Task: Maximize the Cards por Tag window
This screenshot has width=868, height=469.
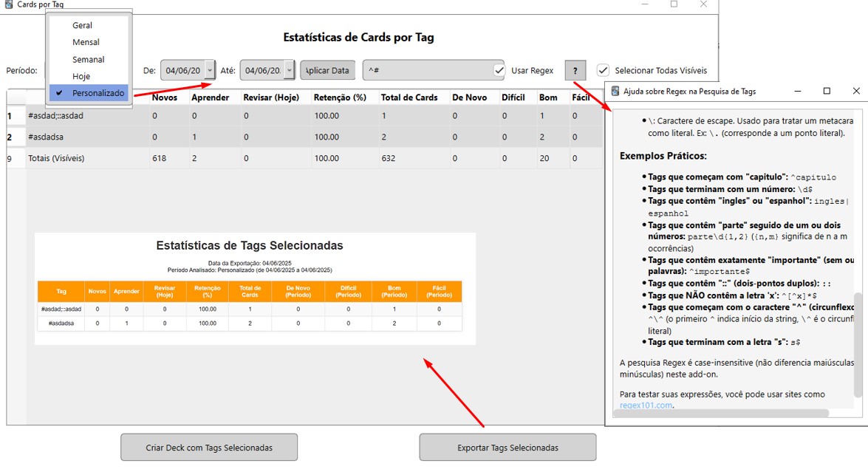Action: [674, 4]
